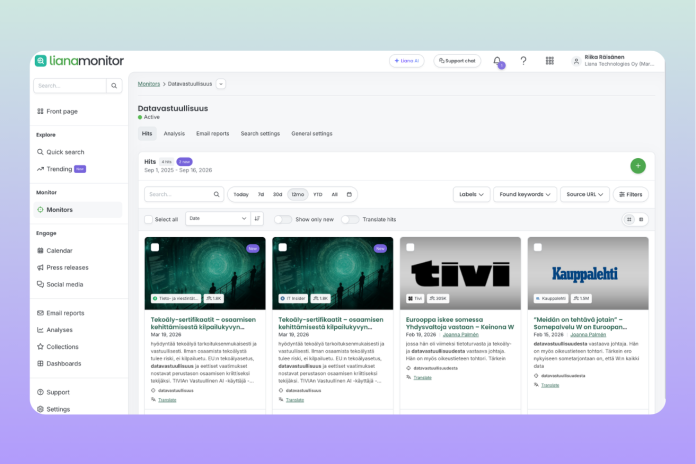Screen dimensions: 696x464
Task: Open the Date sort dropdown
Action: click(x=218, y=218)
